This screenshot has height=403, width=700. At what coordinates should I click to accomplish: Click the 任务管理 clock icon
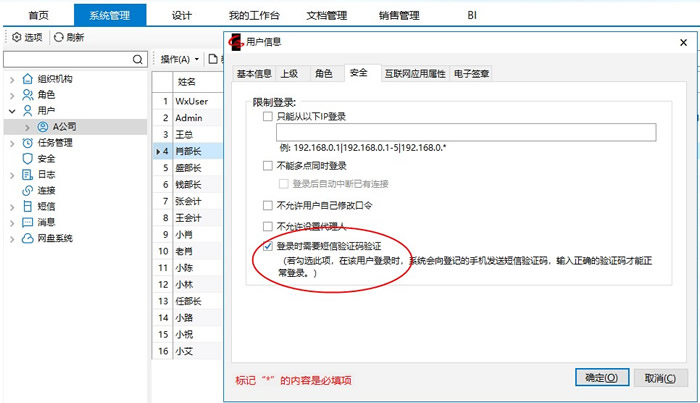26,143
